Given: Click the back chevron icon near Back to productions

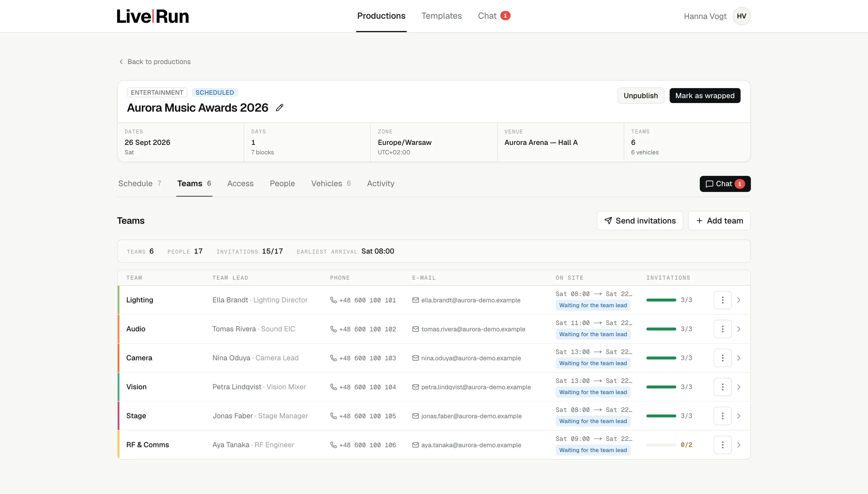Looking at the screenshot, I should point(121,62).
